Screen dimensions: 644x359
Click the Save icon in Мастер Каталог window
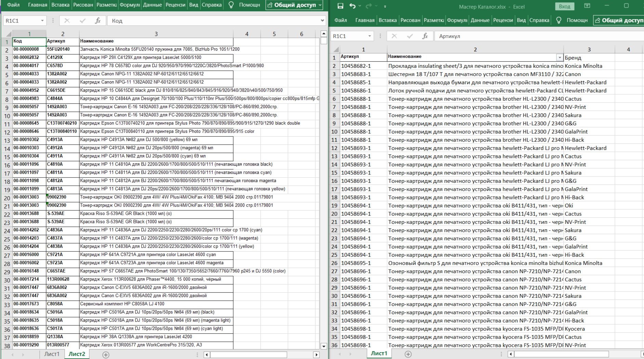(x=340, y=6)
